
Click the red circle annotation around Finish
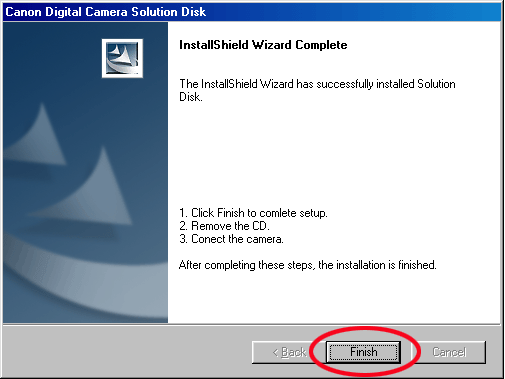click(365, 351)
